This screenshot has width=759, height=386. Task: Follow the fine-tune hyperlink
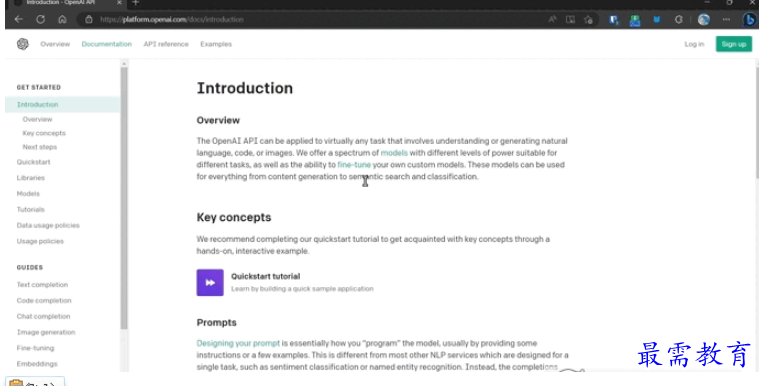pos(354,165)
